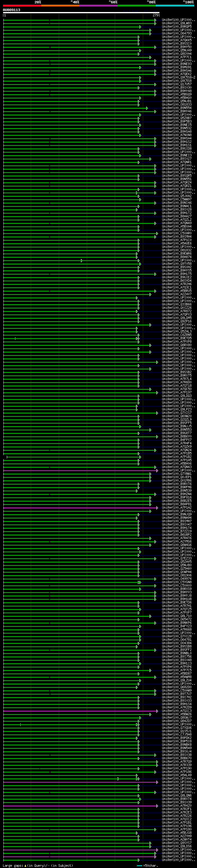Select hit label UniRef100_B6SVD4
197x868 pixels.
177,281
